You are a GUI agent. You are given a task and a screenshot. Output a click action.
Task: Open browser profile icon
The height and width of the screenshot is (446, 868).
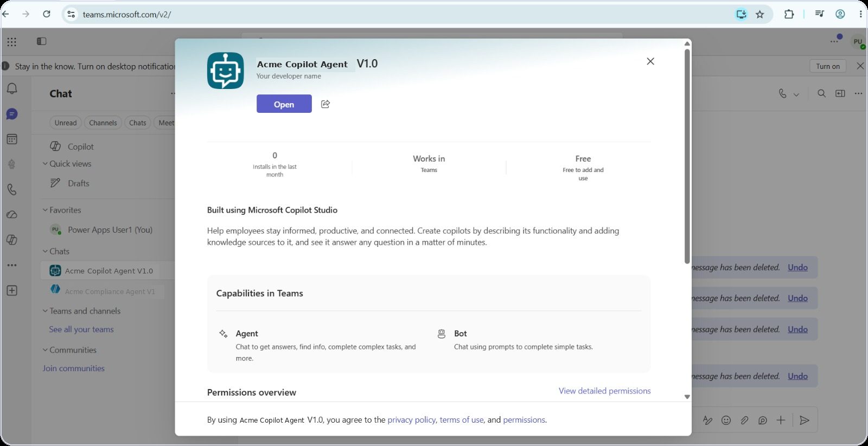point(840,14)
